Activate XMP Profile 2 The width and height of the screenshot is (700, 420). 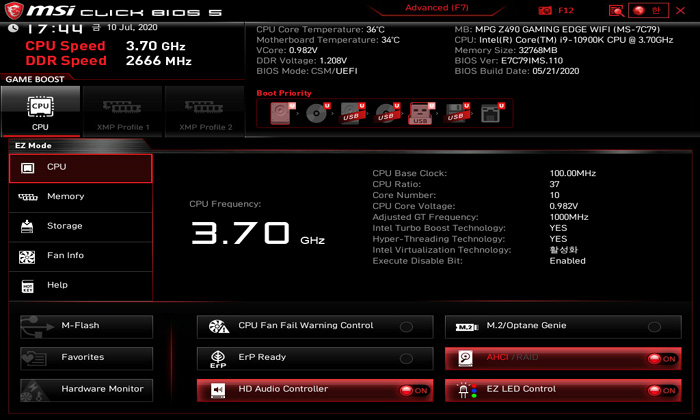pos(205,111)
